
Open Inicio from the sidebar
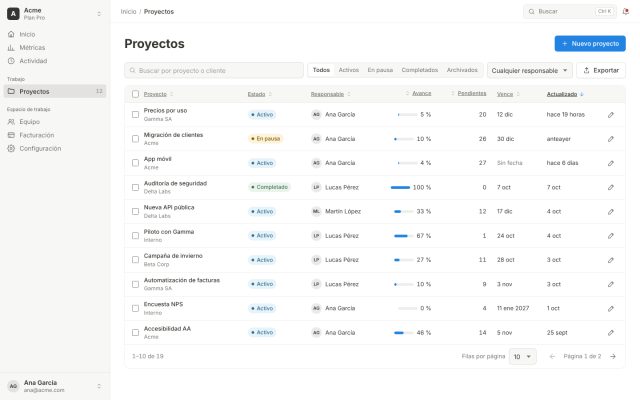point(55,34)
